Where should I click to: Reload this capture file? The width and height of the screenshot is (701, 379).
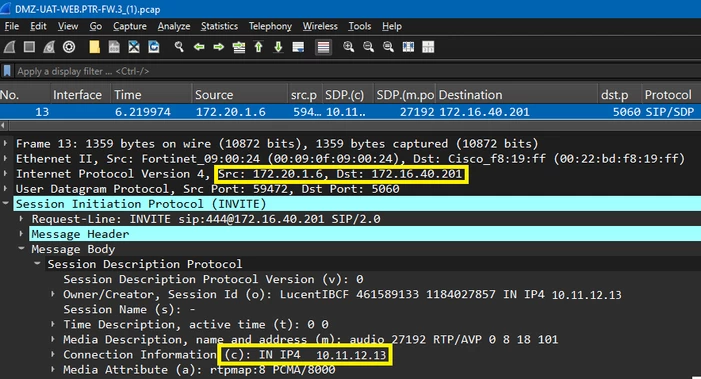(154, 47)
